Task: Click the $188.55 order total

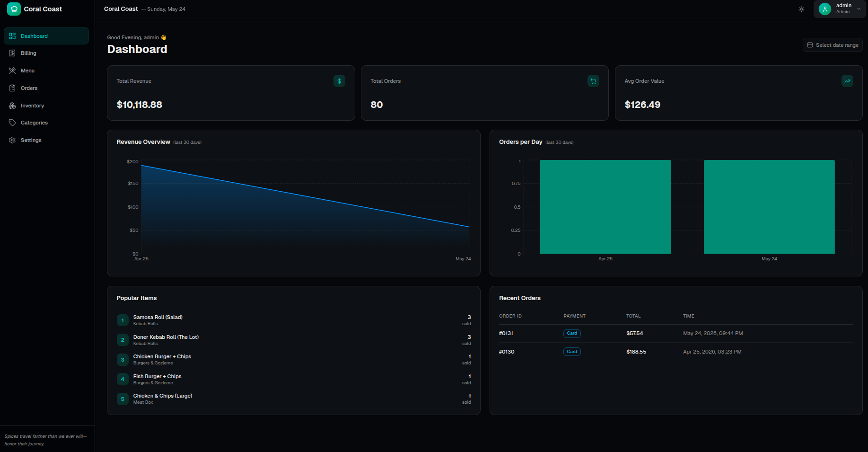Action: (636, 352)
